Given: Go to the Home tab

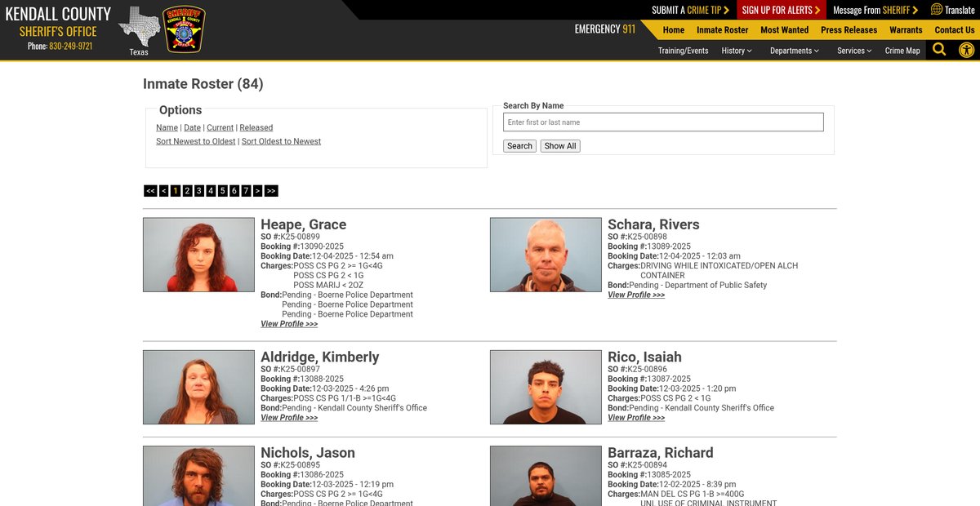Looking at the screenshot, I should click(674, 30).
